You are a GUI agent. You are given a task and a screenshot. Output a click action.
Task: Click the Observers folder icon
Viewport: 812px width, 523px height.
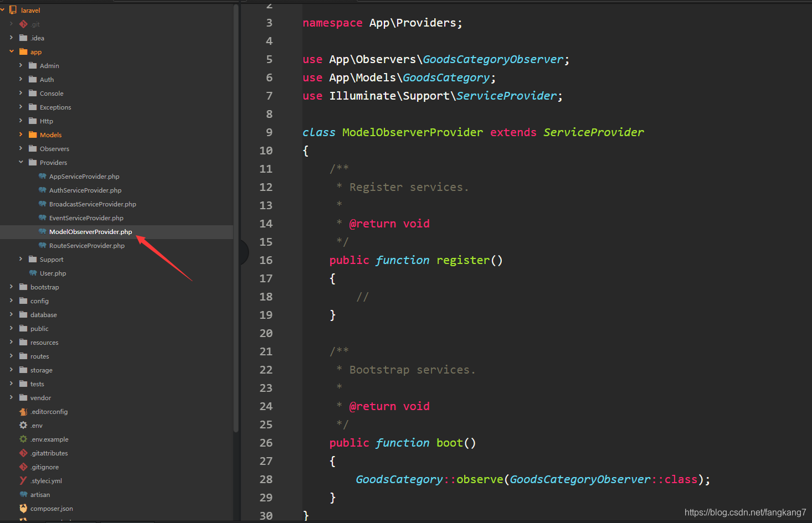point(33,148)
